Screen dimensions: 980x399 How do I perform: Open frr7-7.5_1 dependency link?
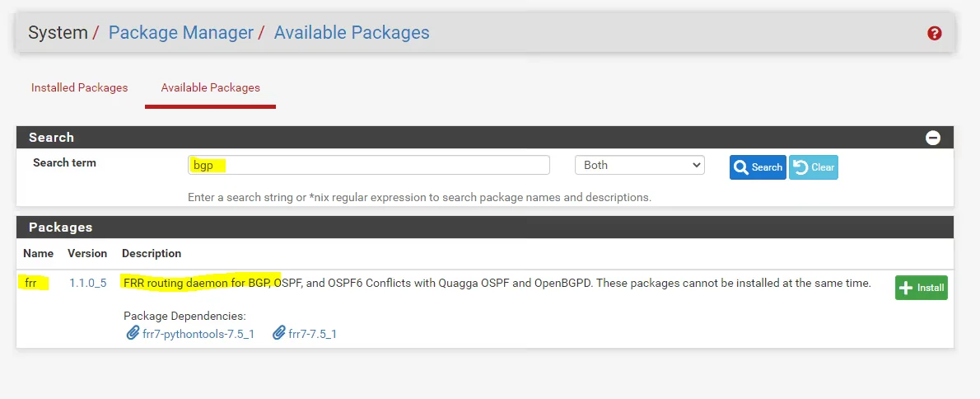(x=312, y=334)
